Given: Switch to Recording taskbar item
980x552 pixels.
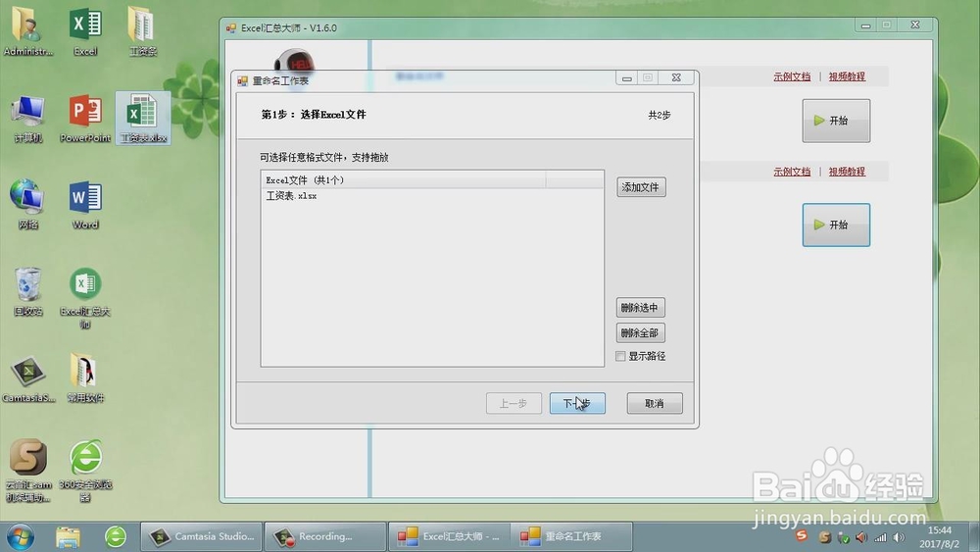Looking at the screenshot, I should coord(325,536).
